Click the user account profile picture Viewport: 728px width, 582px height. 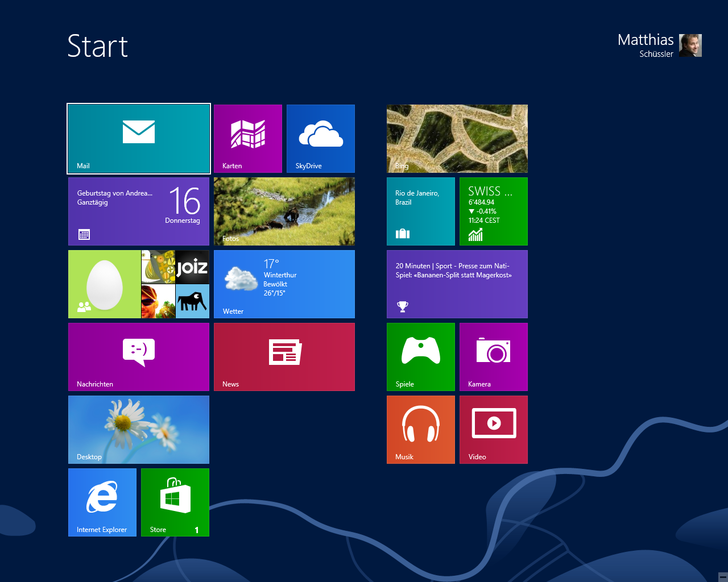coord(690,45)
